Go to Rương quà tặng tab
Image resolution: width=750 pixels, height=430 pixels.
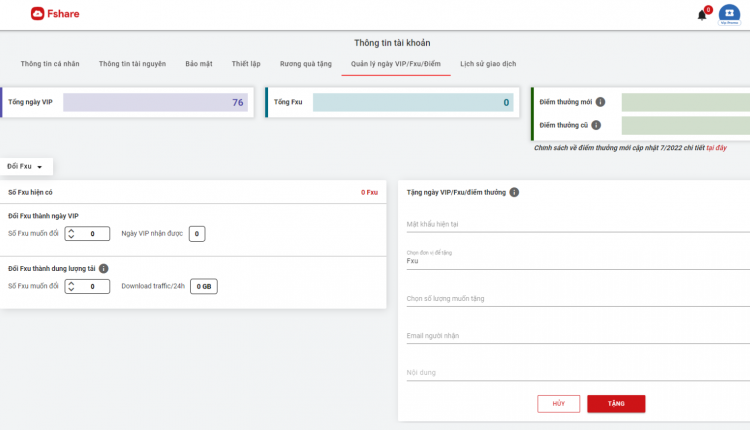306,64
